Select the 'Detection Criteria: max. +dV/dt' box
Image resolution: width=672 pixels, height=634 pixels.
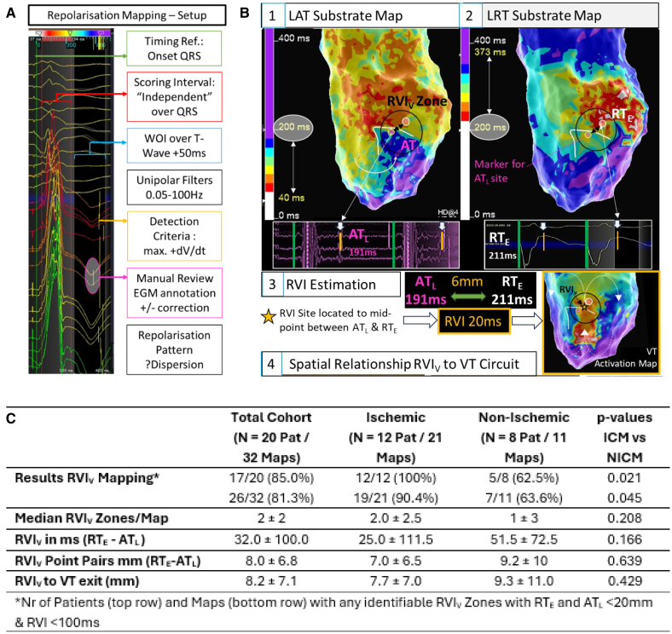coord(175,236)
